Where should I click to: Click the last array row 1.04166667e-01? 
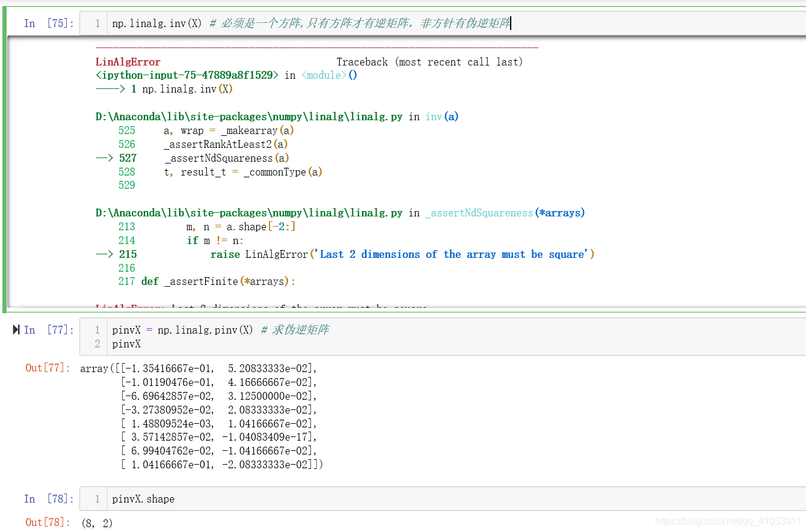coord(221,465)
